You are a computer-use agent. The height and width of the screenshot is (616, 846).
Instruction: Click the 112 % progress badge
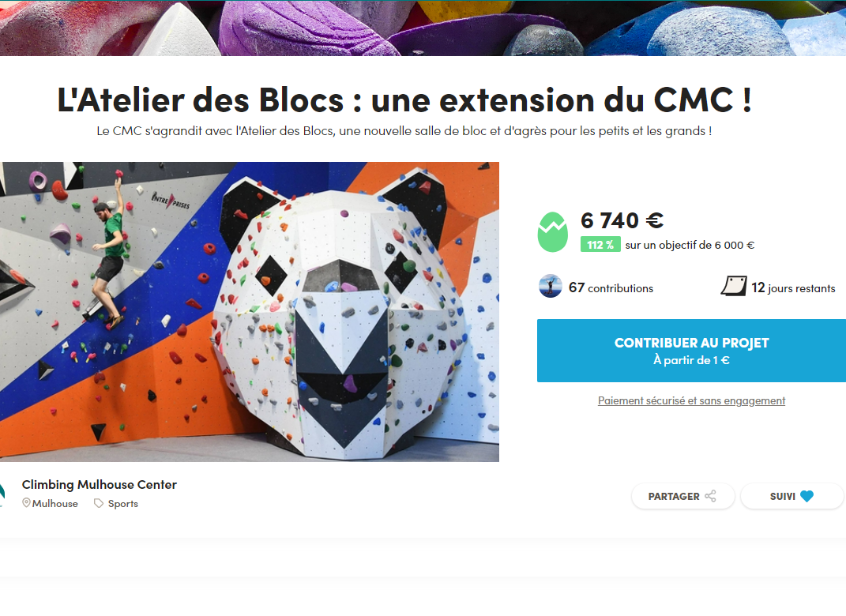(x=600, y=245)
